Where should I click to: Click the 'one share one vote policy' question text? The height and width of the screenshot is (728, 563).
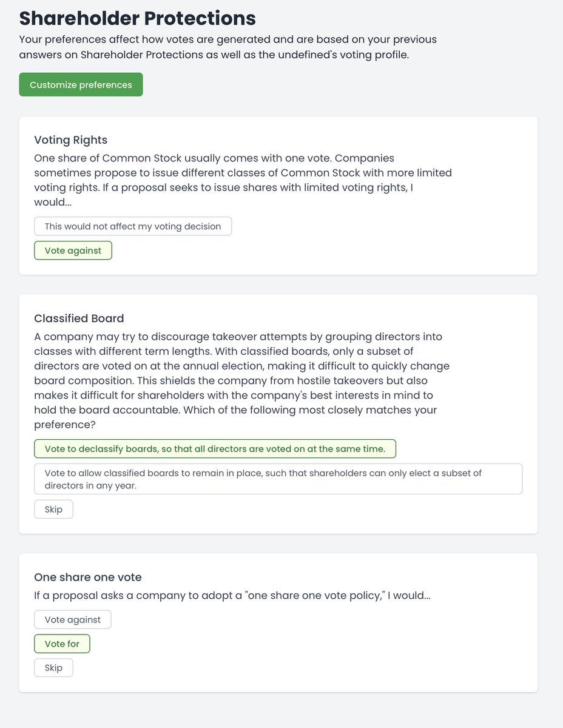point(232,595)
